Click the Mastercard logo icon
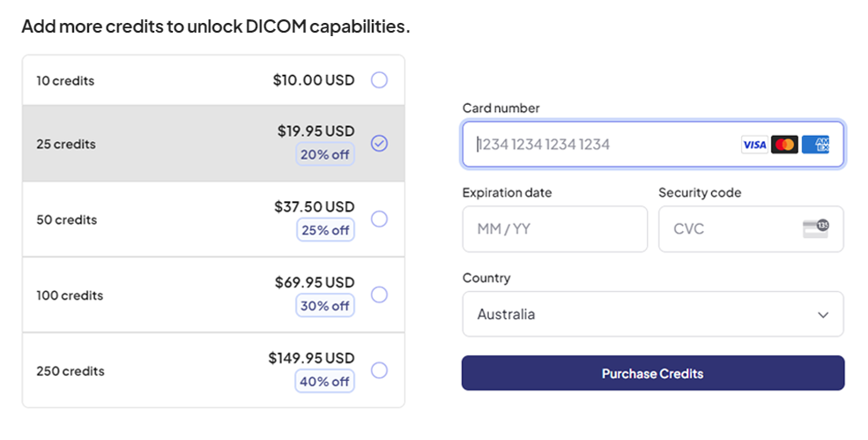This screenshot has height=440, width=868. pyautogui.click(x=784, y=145)
